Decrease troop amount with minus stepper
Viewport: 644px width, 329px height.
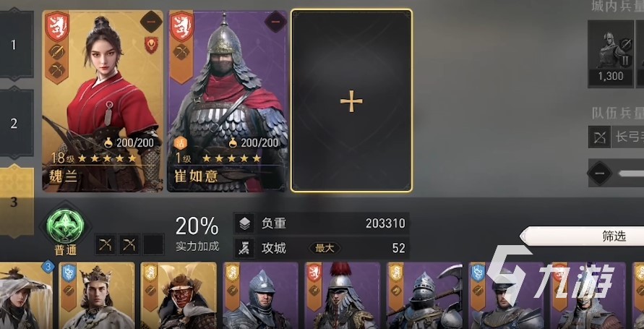click(x=600, y=174)
